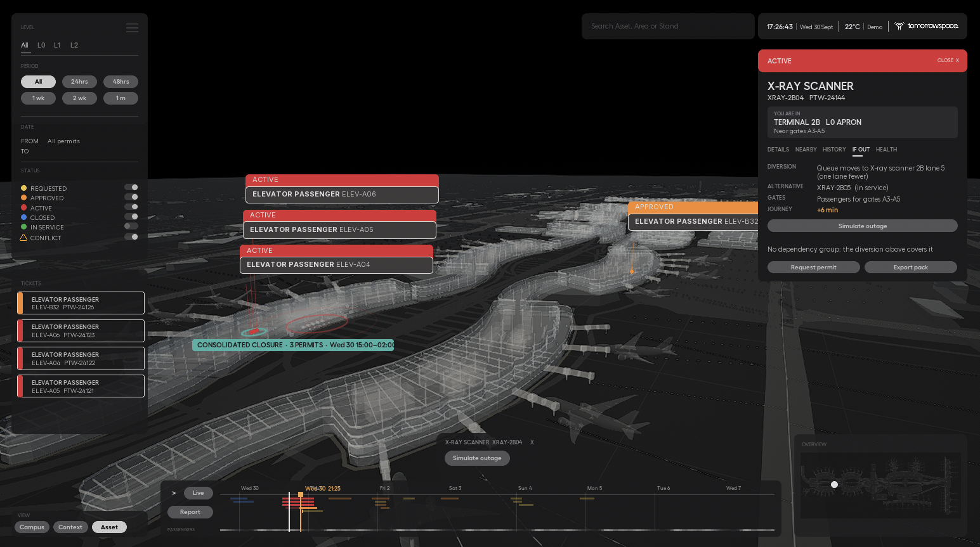Switch to level L2
Viewport: 980px width, 547px height.
[x=74, y=46]
